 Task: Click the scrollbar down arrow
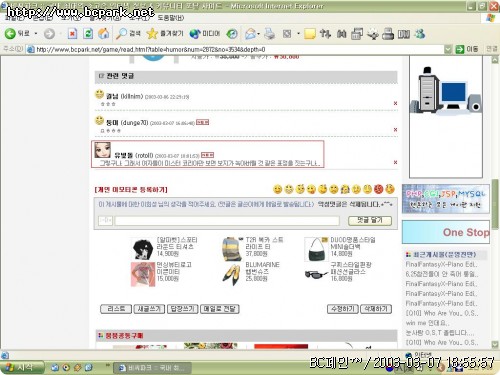pos(495,344)
